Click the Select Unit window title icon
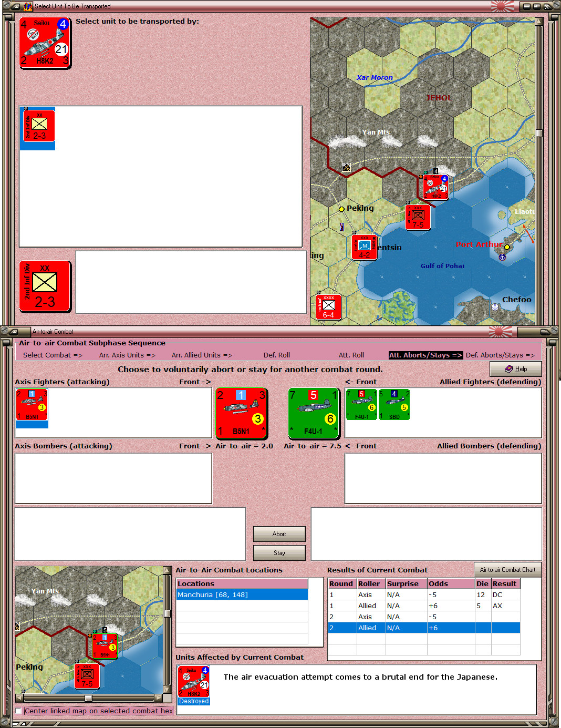The width and height of the screenshot is (561, 728). click(x=28, y=6)
